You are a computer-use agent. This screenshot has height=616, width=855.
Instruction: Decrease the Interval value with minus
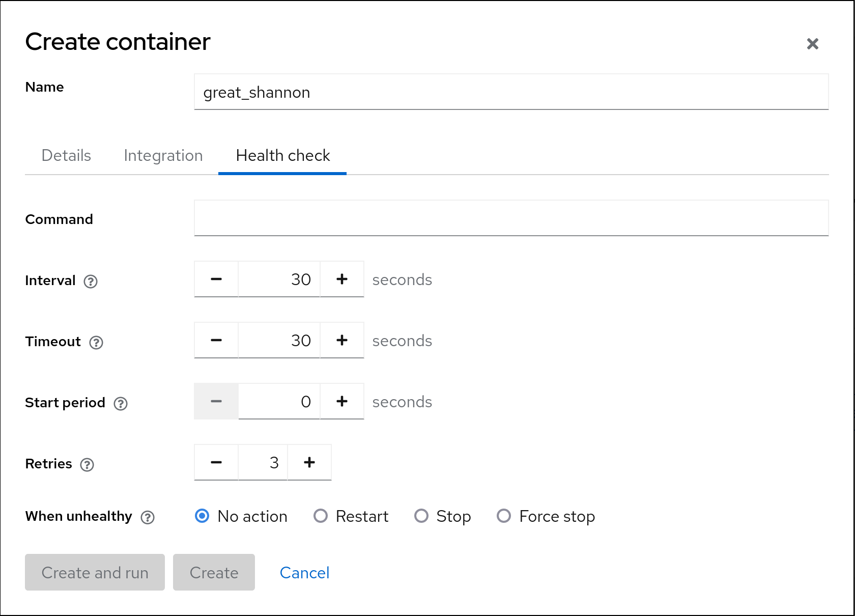point(216,279)
